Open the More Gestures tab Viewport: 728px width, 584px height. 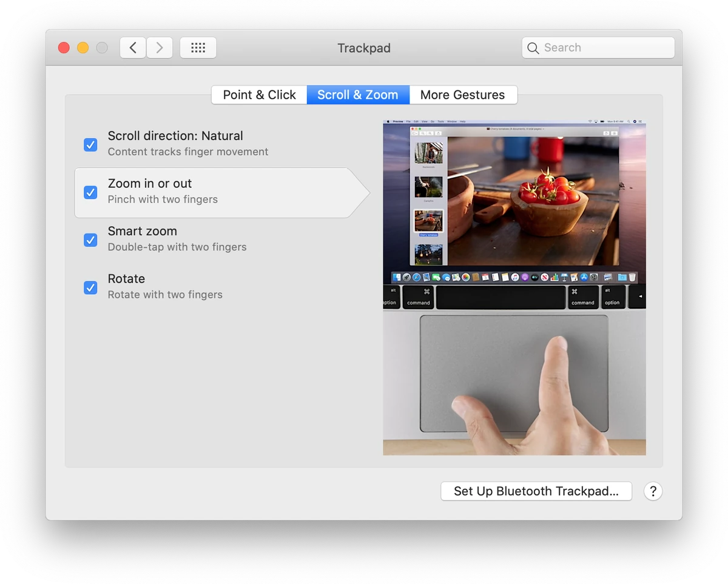(463, 95)
